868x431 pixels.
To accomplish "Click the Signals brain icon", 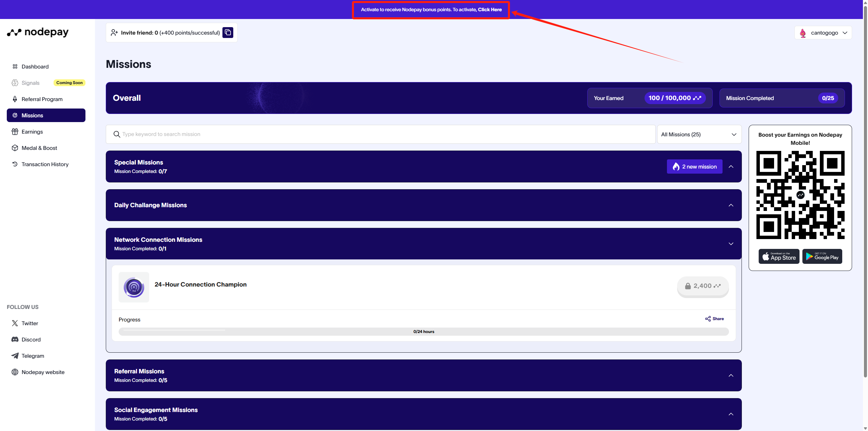I will (15, 83).
